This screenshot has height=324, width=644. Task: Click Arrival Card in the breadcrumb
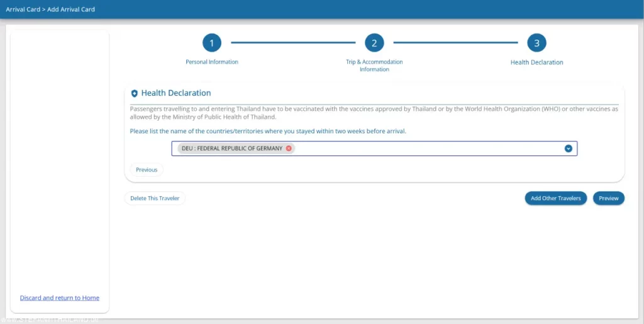(23, 9)
